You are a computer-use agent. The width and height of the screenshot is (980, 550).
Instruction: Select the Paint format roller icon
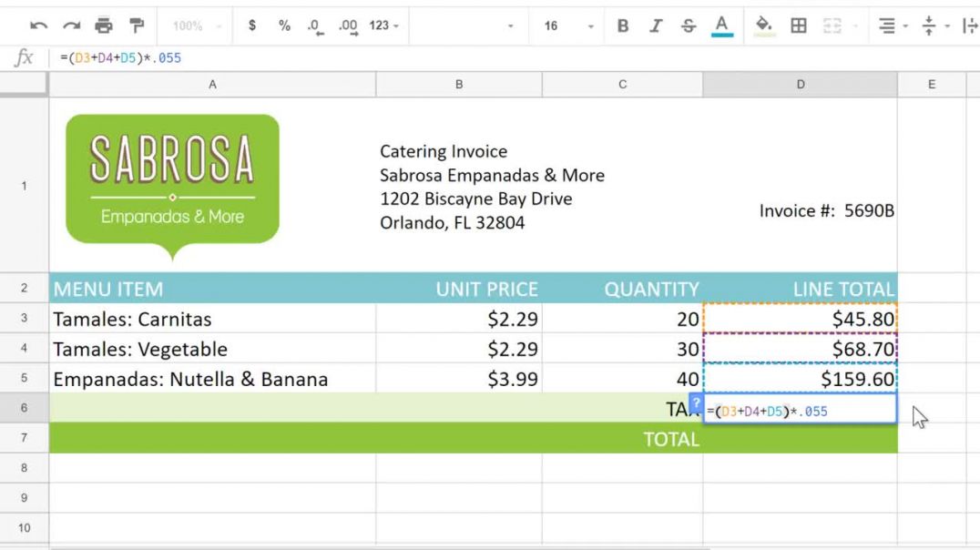137,25
